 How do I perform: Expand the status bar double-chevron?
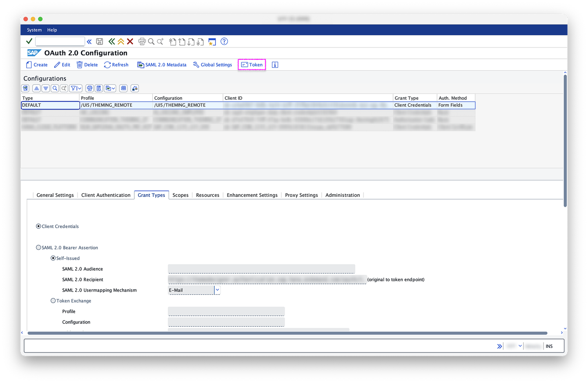coord(499,346)
